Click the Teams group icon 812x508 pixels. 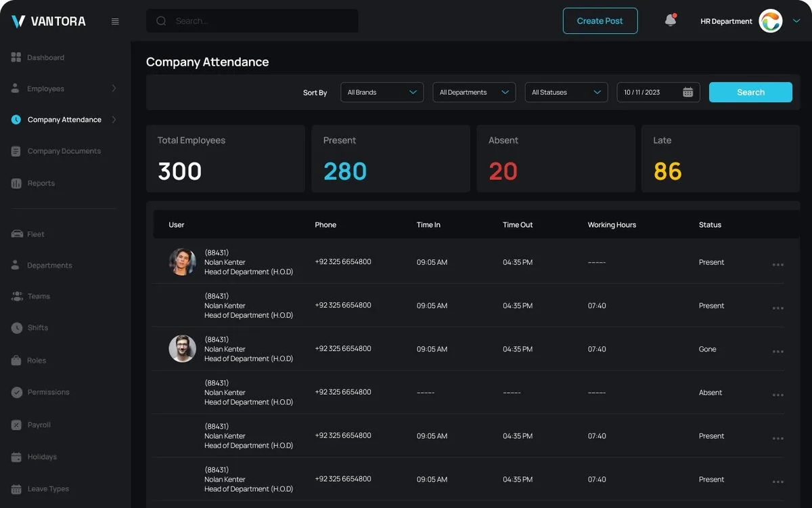click(17, 296)
